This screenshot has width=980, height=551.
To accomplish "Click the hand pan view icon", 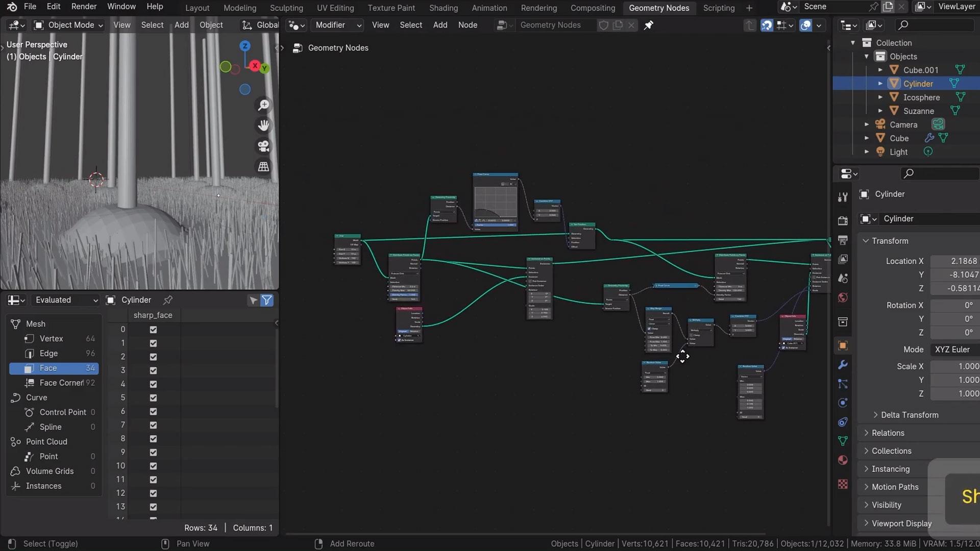I will [x=263, y=126].
